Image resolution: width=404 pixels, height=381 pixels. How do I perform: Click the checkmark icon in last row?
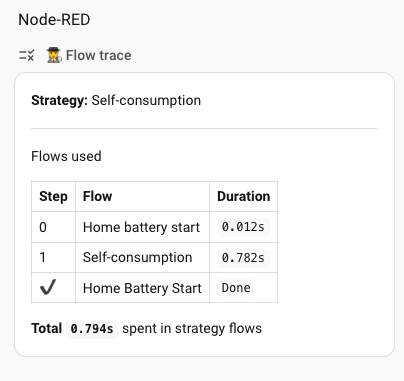(48, 287)
